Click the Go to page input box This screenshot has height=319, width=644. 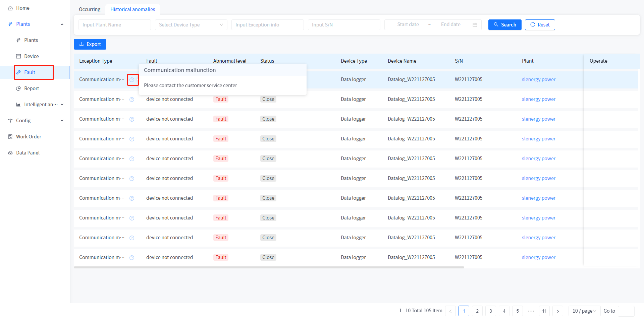tap(626, 311)
